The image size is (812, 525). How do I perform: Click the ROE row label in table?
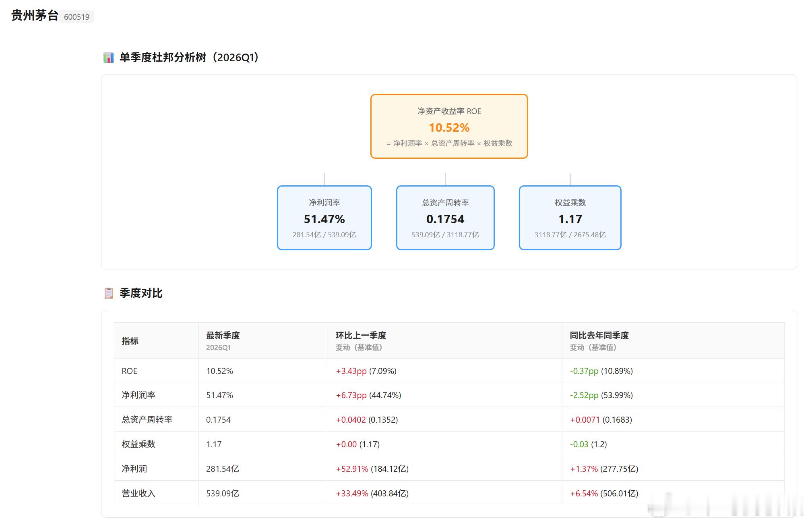pos(129,371)
